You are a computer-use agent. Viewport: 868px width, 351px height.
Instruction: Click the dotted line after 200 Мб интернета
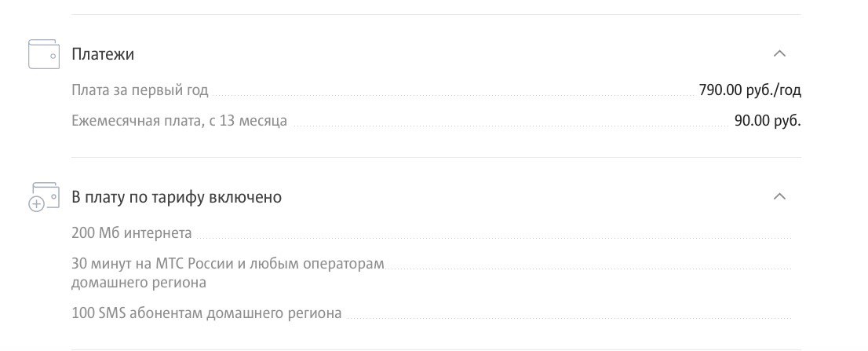pyautogui.click(x=491, y=238)
